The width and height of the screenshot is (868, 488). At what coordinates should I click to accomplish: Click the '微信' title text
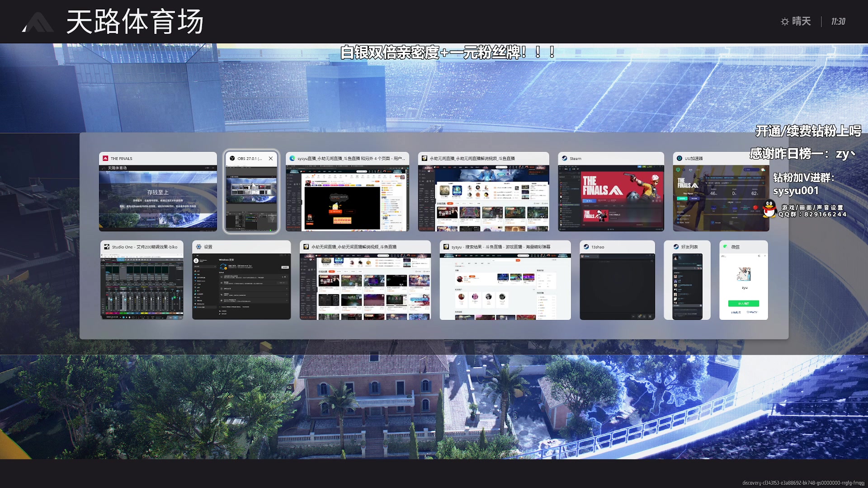736,247
